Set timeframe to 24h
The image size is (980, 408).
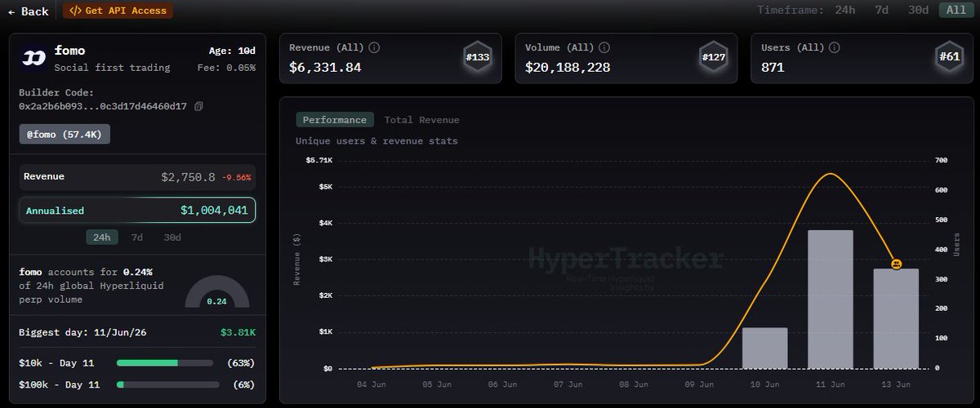844,10
